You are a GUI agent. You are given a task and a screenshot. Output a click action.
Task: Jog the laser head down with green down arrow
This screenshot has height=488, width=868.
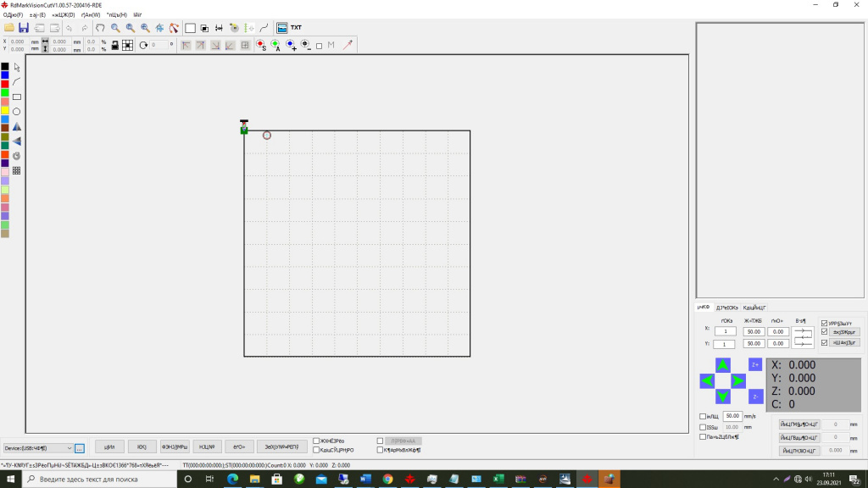coord(722,396)
